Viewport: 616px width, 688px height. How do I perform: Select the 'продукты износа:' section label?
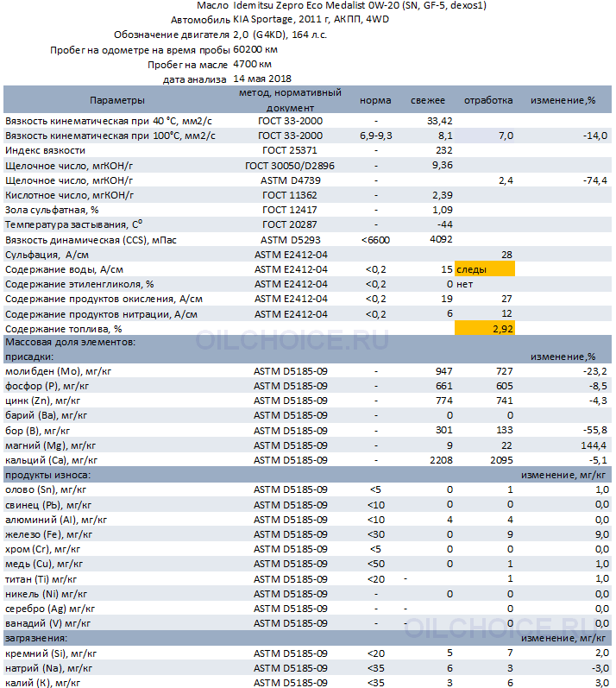(47, 475)
